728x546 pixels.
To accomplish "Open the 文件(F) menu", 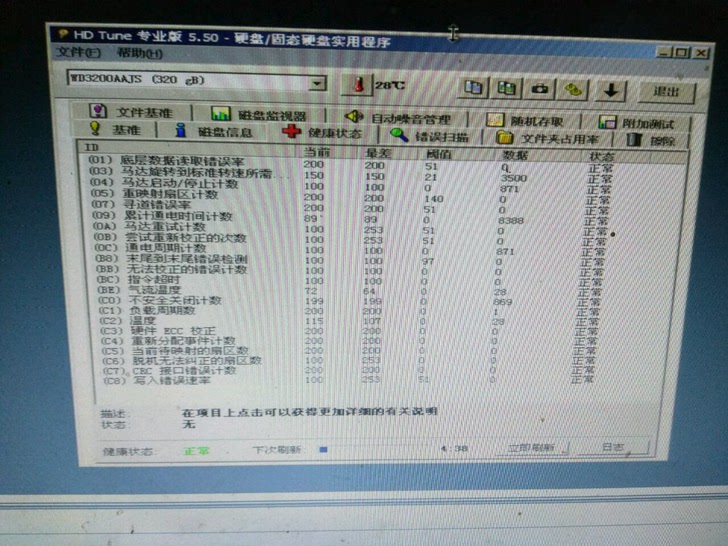I will click(x=78, y=52).
